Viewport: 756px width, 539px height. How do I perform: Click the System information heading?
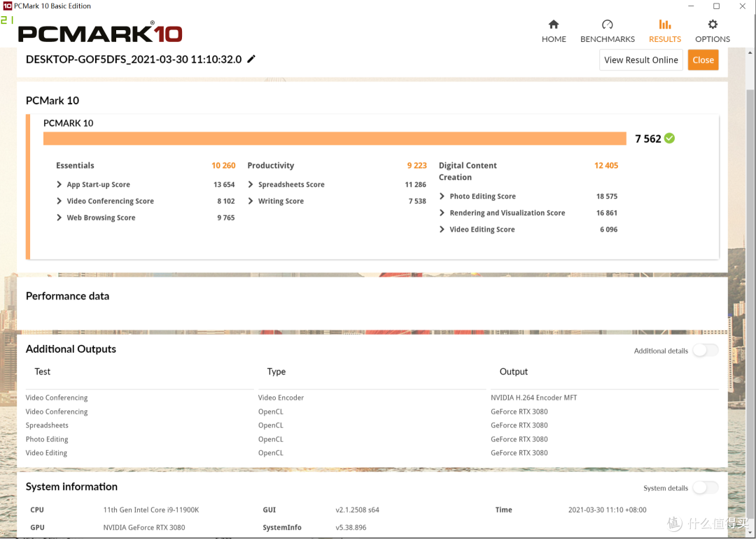click(71, 487)
